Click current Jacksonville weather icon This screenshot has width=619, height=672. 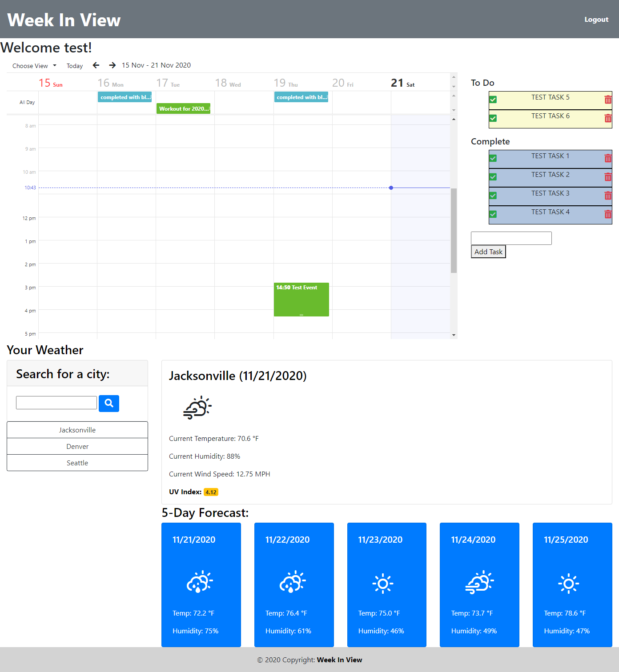(197, 408)
